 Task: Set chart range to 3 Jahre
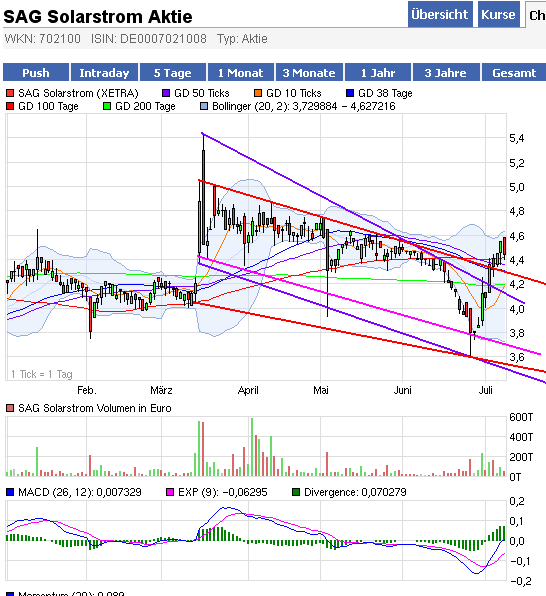446,72
